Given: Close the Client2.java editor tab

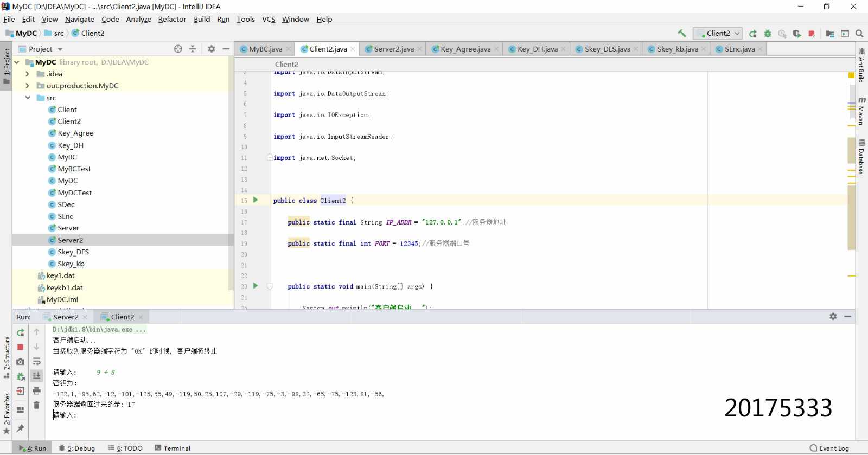Looking at the screenshot, I should point(353,49).
